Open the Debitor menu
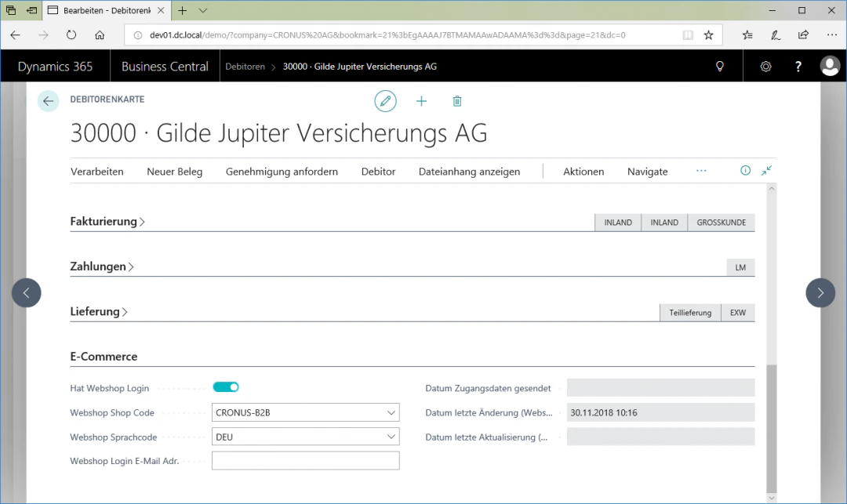Screen dimensions: 847x504 tap(378, 172)
